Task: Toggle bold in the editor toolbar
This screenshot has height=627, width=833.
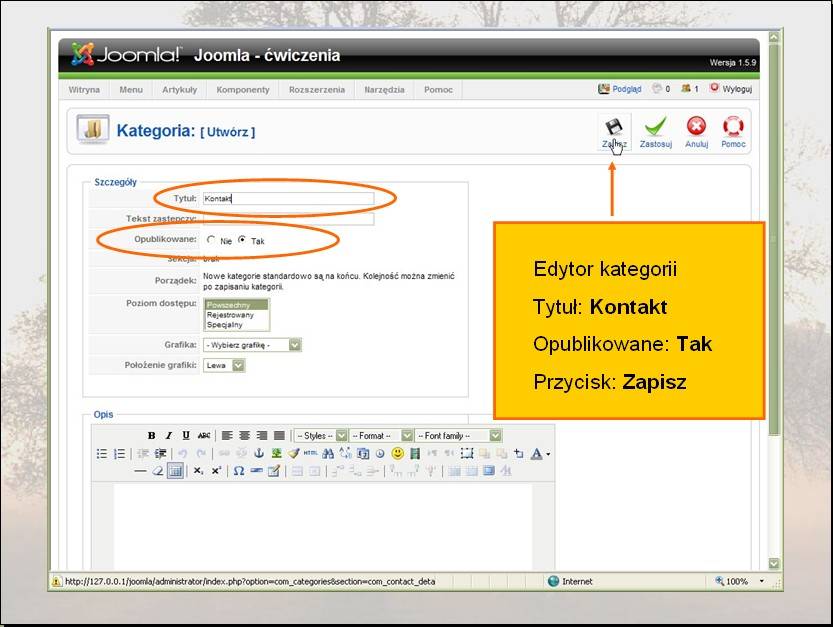Action: 151,436
